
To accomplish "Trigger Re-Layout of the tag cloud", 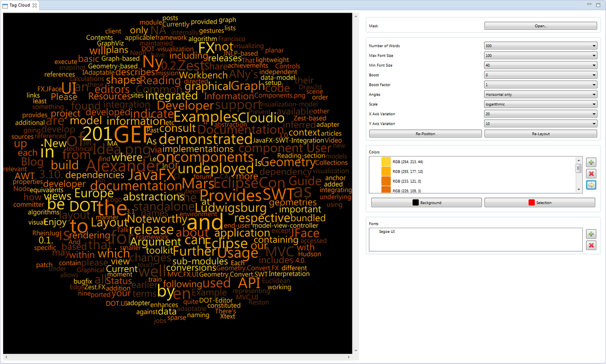I will (540, 133).
